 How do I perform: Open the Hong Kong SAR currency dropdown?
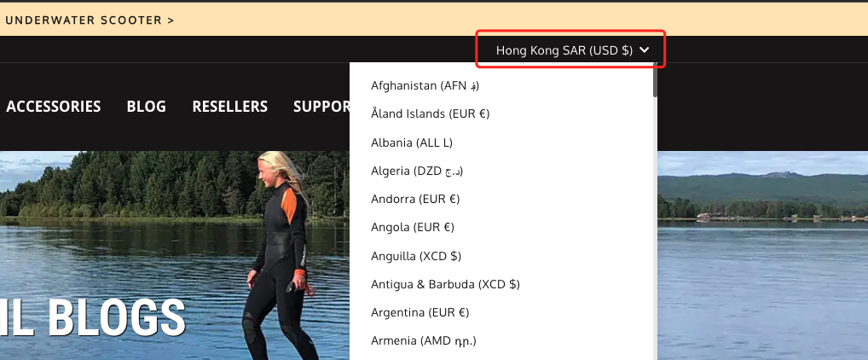click(572, 50)
